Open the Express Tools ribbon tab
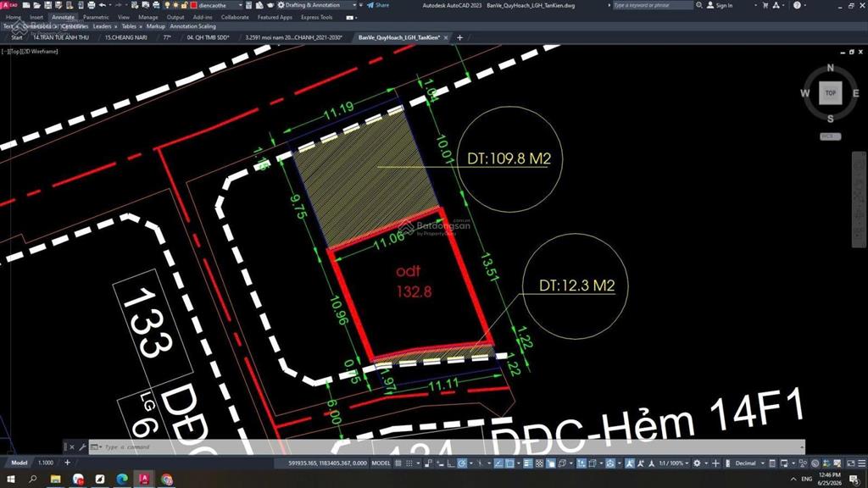Image resolution: width=868 pixels, height=488 pixels. point(317,17)
